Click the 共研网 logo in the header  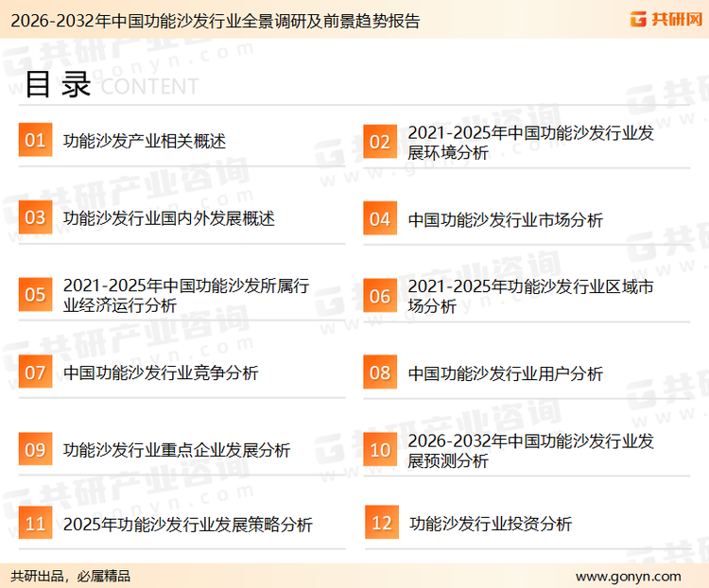666,19
